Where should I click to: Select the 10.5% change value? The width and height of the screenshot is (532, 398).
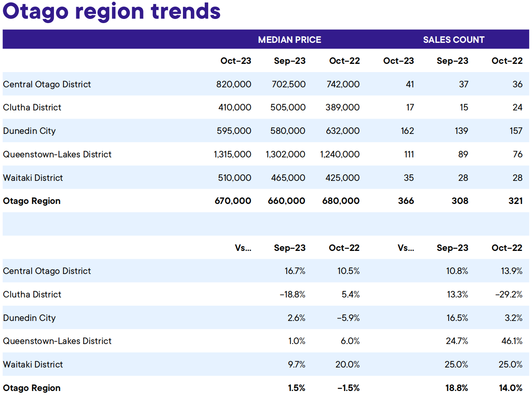tap(349, 271)
